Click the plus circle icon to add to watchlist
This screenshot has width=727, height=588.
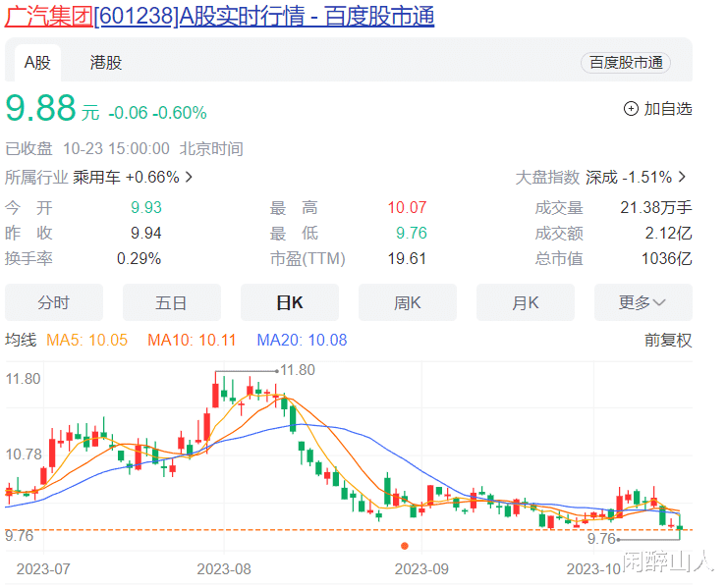[x=631, y=109]
